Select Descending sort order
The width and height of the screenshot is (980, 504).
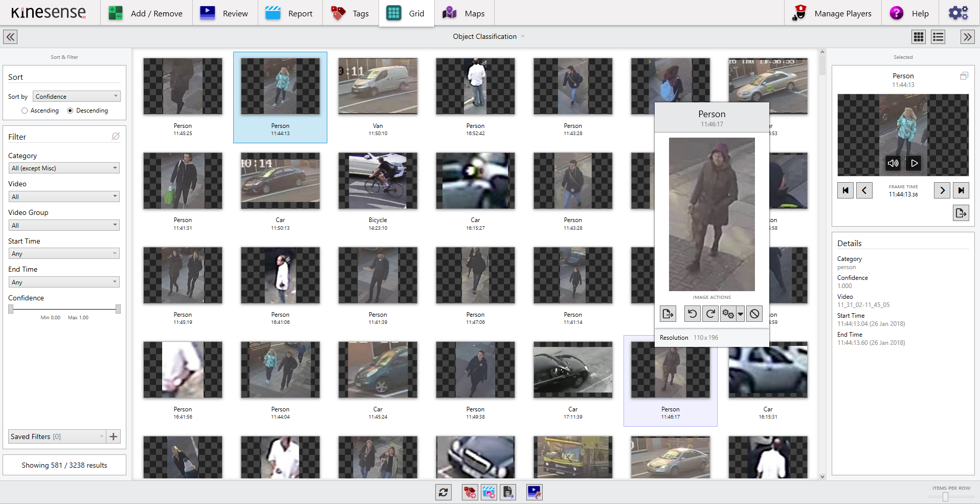pyautogui.click(x=87, y=111)
